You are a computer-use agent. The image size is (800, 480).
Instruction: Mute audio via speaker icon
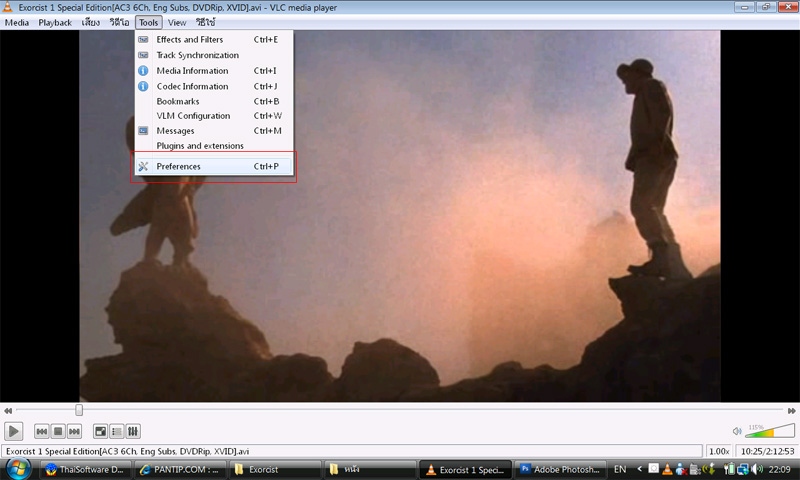(x=737, y=432)
